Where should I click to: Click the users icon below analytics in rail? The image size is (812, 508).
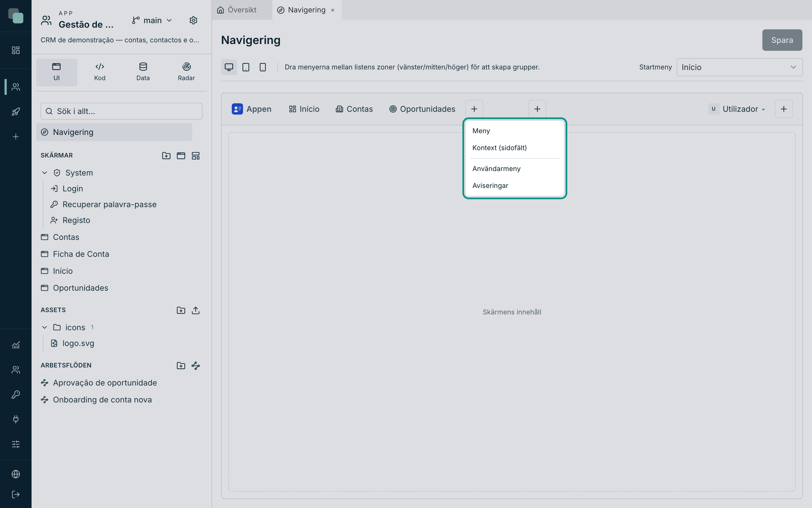coord(16,370)
